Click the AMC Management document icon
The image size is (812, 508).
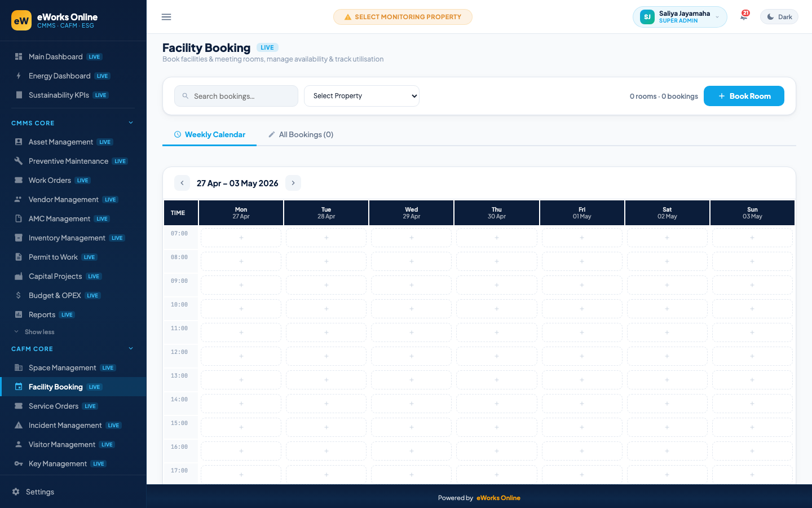[x=19, y=218]
